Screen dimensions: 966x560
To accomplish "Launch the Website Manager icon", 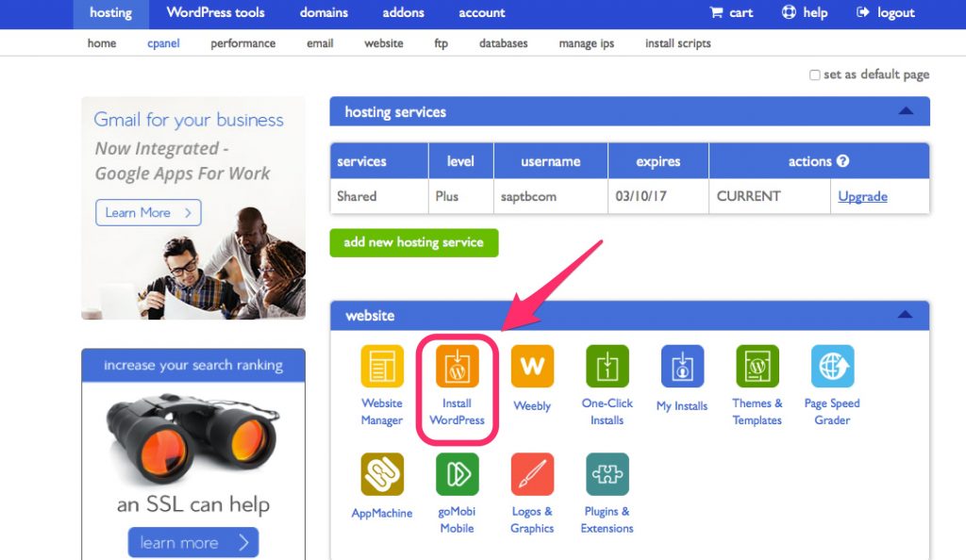I will point(382,366).
